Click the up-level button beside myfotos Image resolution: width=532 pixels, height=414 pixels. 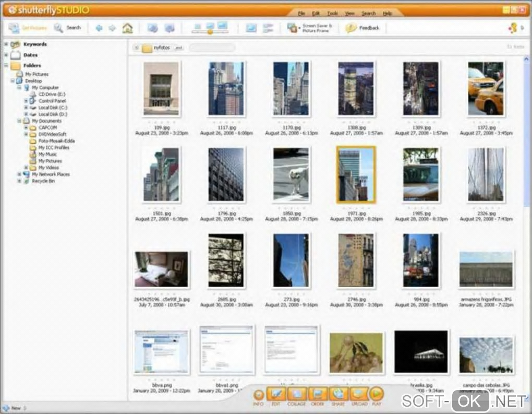pyautogui.click(x=137, y=48)
